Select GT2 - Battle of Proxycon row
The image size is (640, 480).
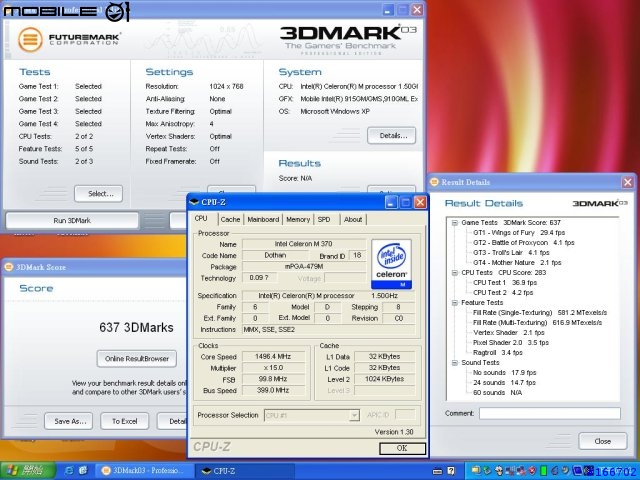(523, 243)
